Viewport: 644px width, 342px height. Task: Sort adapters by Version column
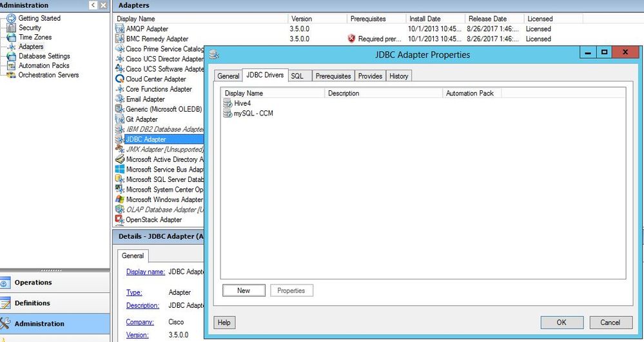(x=317, y=19)
